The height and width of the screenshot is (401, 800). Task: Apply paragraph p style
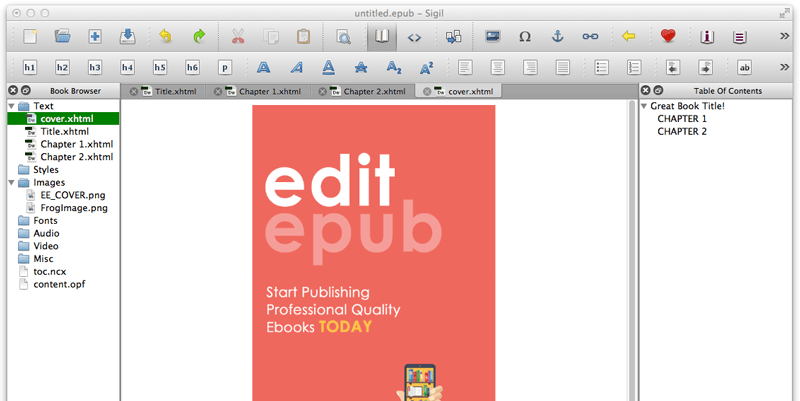point(225,67)
